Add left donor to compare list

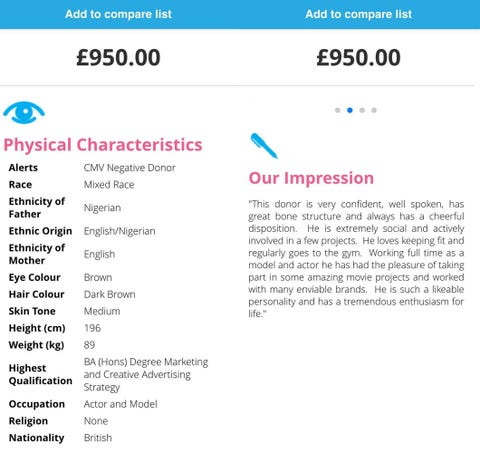[x=118, y=14]
